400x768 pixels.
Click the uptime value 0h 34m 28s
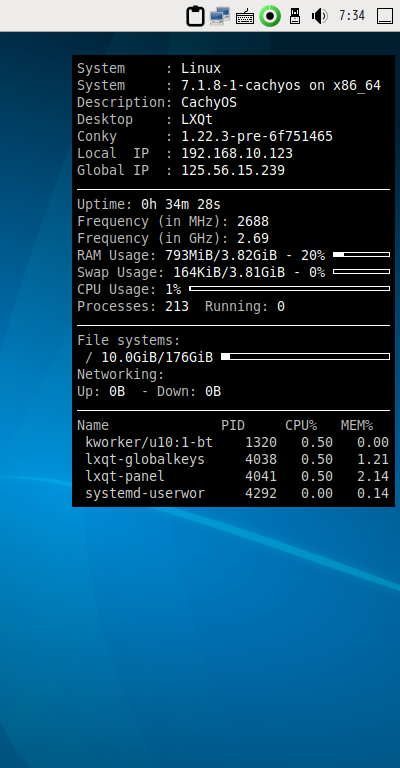181,204
